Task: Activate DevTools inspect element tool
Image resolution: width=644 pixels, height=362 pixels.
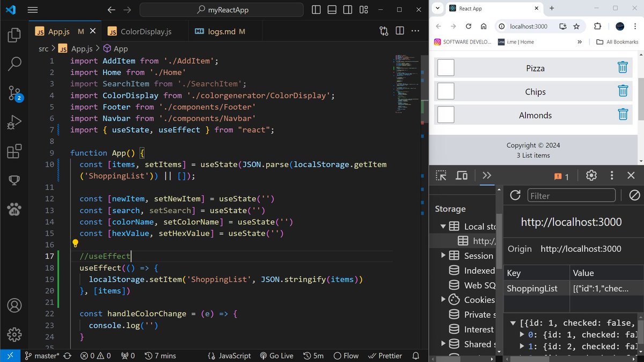Action: 441,176
